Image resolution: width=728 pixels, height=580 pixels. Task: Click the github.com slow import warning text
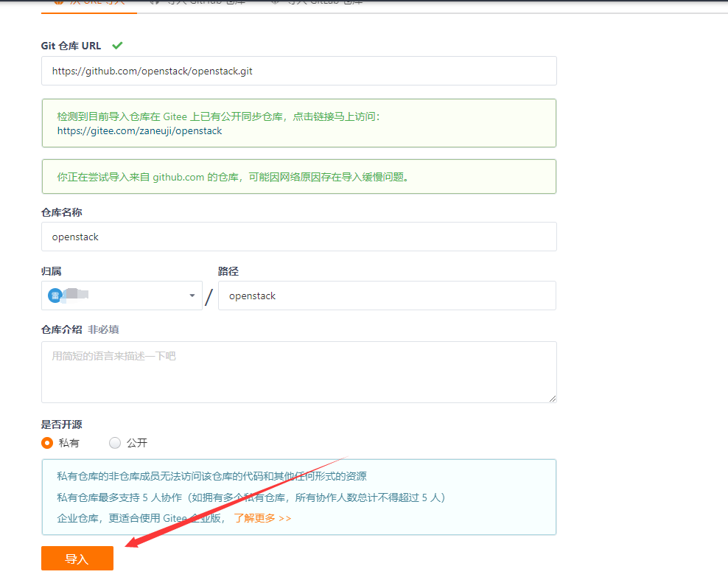pos(233,177)
